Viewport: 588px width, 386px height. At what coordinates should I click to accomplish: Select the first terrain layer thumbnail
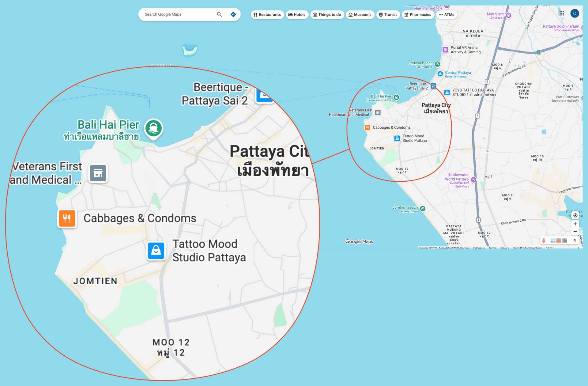click(x=553, y=240)
